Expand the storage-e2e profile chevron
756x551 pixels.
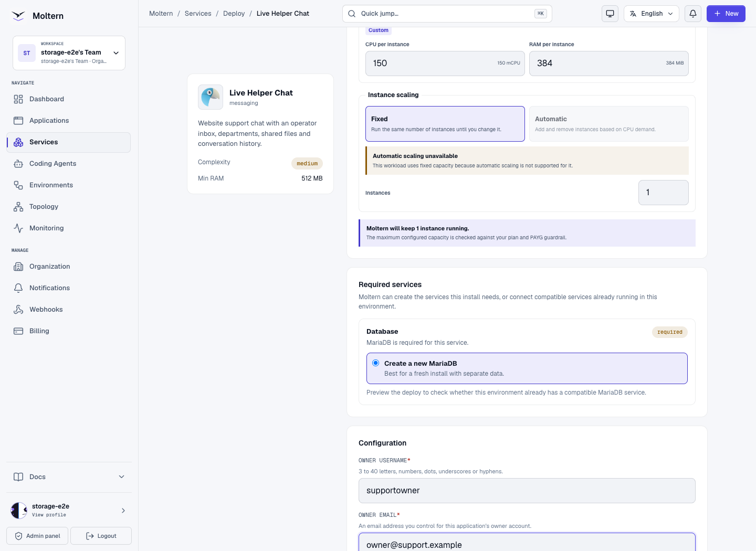click(x=123, y=511)
